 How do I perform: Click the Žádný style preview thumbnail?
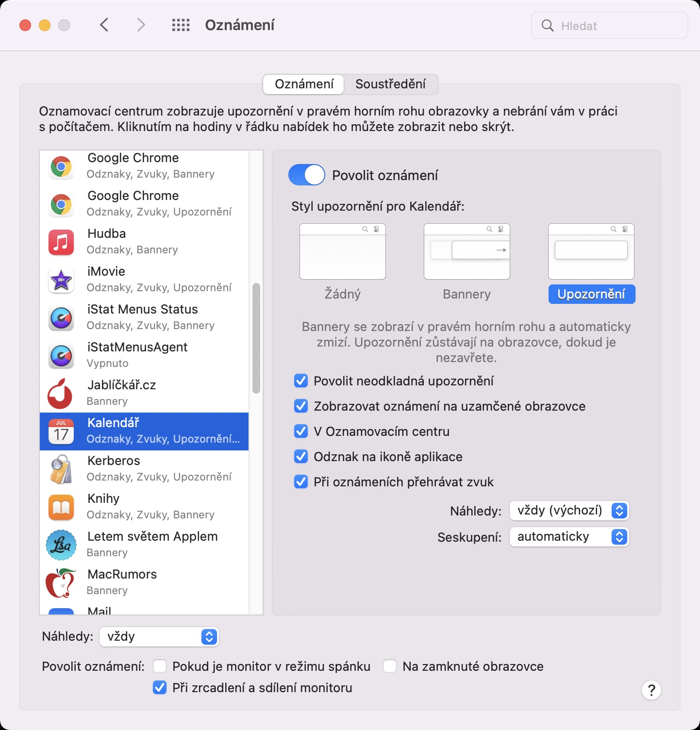click(x=343, y=251)
